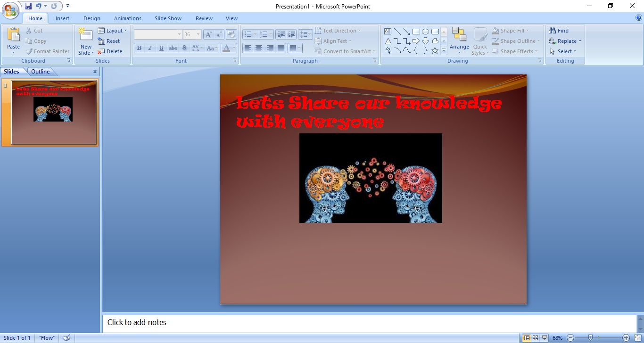Select the slide 1 thumbnail
The width and height of the screenshot is (644, 343).
point(54,112)
